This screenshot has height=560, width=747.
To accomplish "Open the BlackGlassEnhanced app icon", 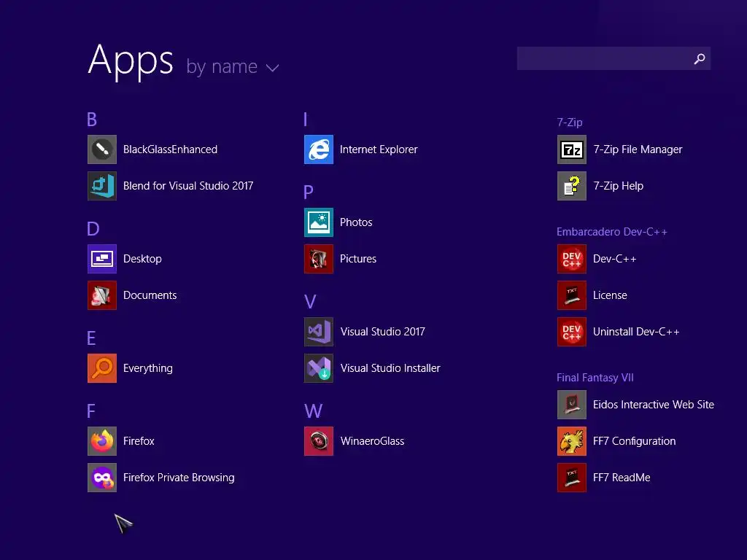I will point(102,149).
